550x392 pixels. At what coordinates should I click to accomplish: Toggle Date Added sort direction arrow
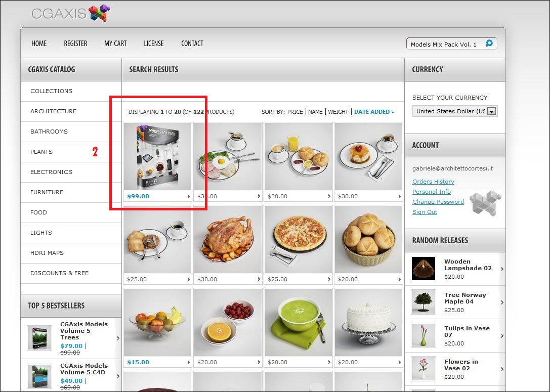393,112
